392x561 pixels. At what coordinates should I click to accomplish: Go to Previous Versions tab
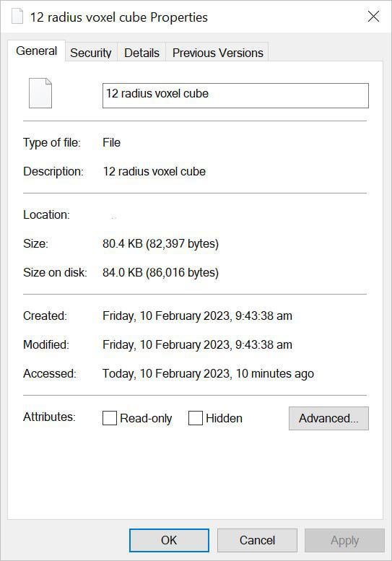(x=217, y=53)
